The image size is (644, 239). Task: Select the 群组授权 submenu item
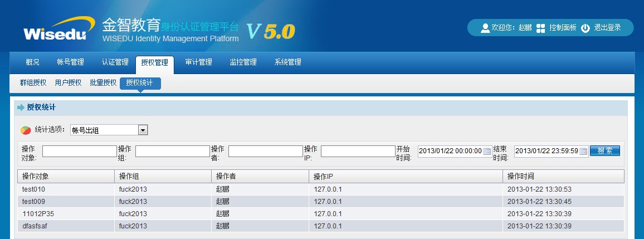coord(33,83)
